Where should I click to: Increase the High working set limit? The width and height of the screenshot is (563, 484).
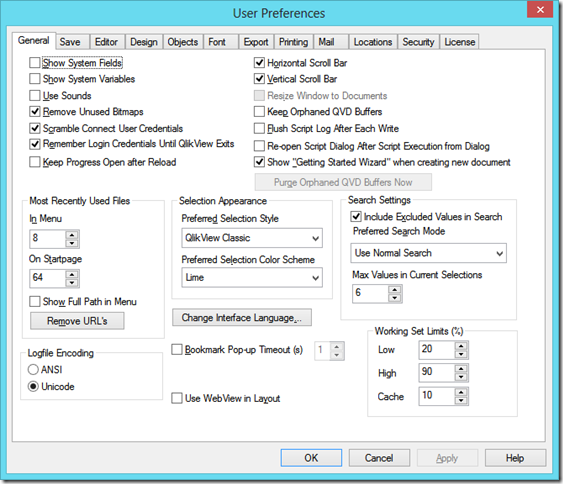461,369
